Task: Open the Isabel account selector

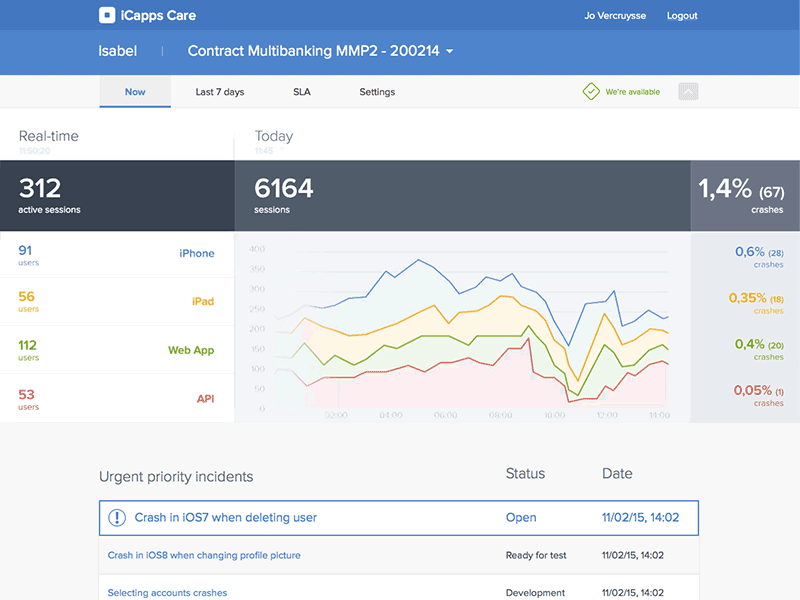Action: [117, 51]
